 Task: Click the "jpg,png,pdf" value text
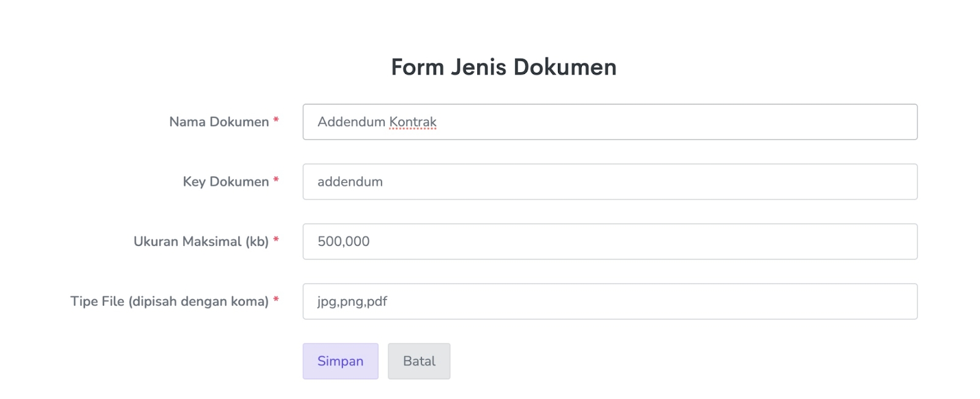coord(352,301)
